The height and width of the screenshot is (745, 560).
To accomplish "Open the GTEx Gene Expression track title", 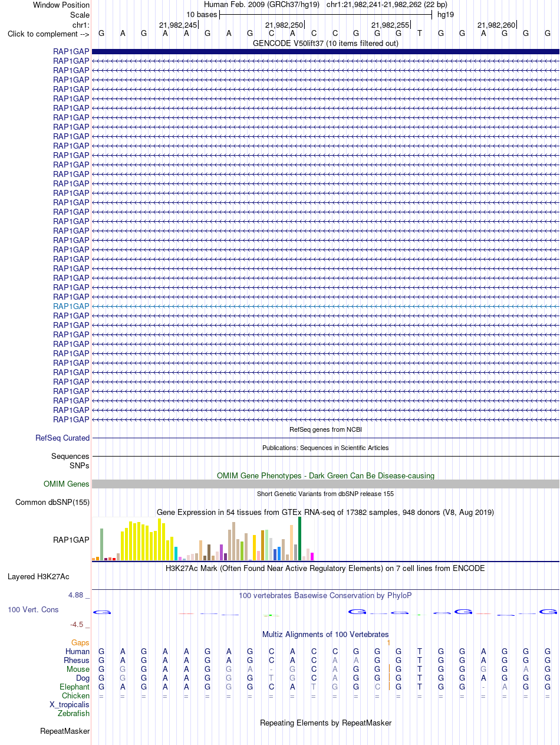I will pos(325,512).
